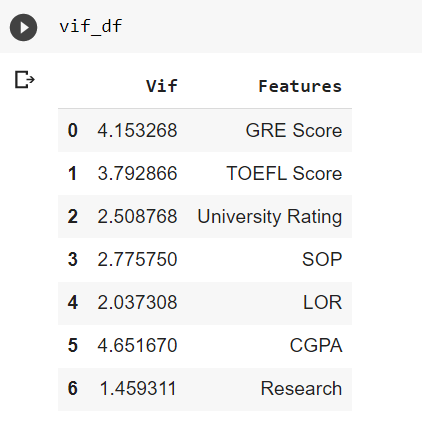Click the SOP feature cell

point(322,259)
